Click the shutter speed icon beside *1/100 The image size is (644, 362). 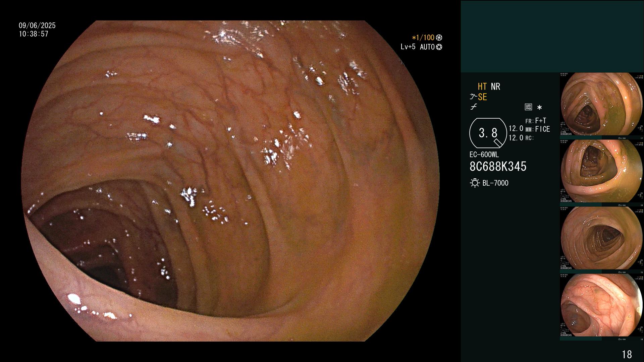click(439, 38)
